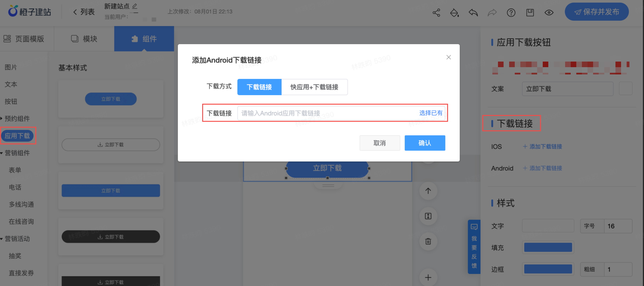Delete the component with the trash icon

coord(428,241)
